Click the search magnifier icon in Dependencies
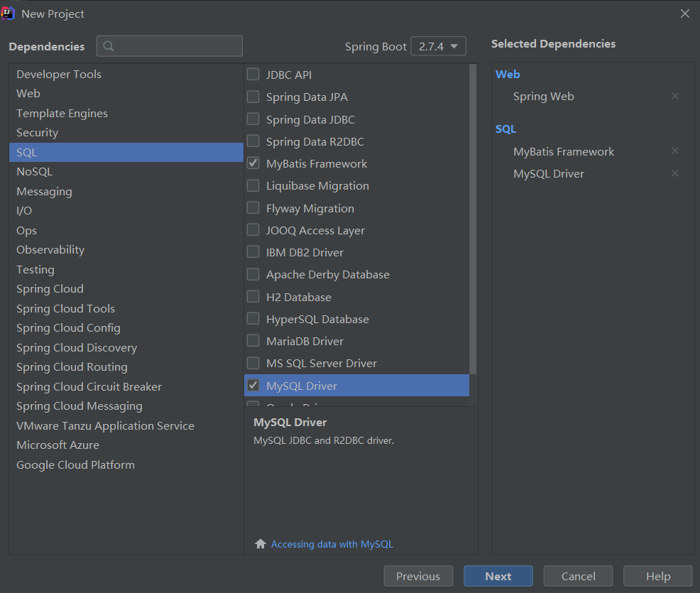 click(109, 46)
